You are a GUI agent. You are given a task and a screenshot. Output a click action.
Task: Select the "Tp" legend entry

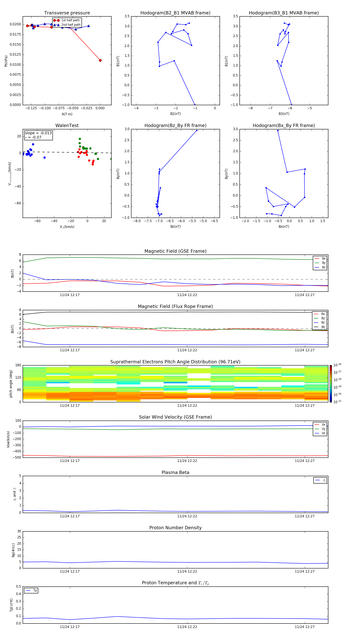click(x=31, y=591)
